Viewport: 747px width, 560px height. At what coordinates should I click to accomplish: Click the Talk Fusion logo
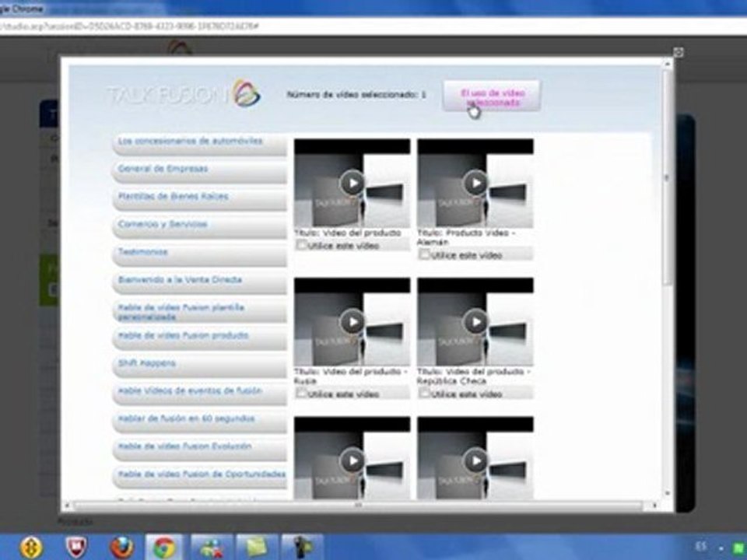pos(184,94)
